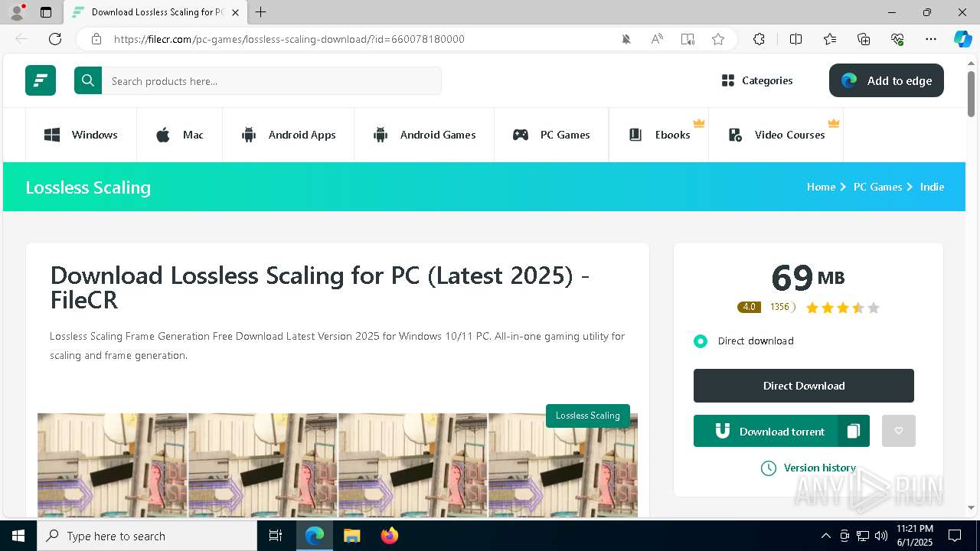The height and width of the screenshot is (551, 980).
Task: Open the Mac category tab
Action: [180, 135]
